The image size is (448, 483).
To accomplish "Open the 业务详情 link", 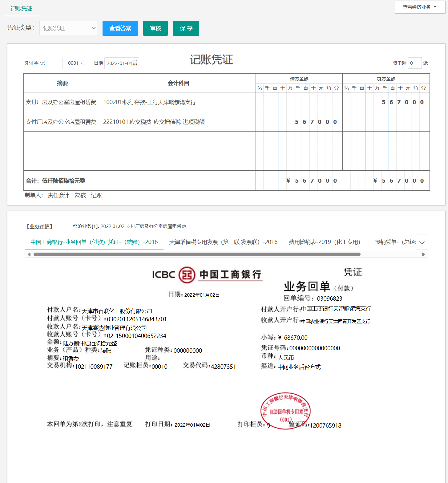I will click(39, 226).
